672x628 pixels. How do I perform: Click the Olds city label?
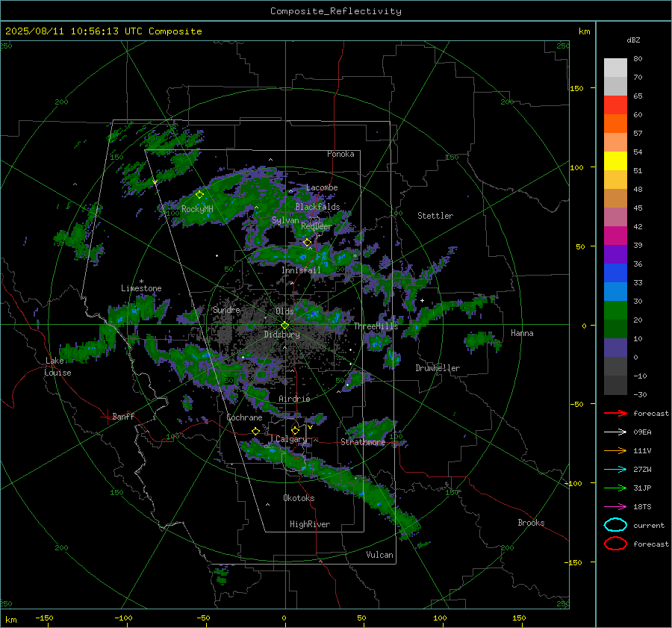[x=284, y=311]
